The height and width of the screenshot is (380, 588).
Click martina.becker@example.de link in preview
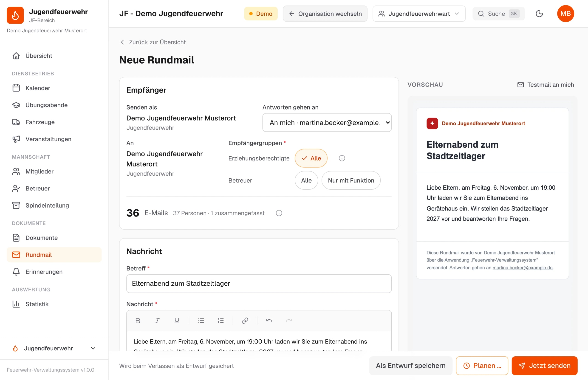(x=522, y=268)
